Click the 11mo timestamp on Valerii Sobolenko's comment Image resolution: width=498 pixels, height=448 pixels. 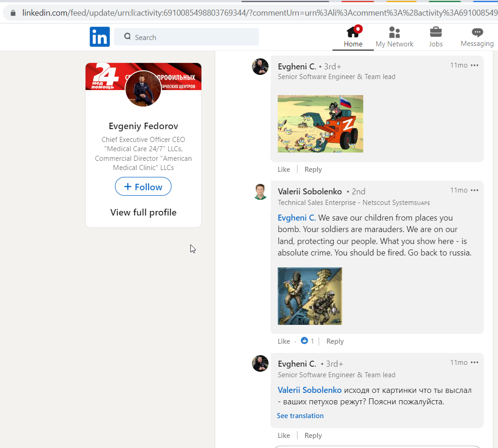(458, 190)
